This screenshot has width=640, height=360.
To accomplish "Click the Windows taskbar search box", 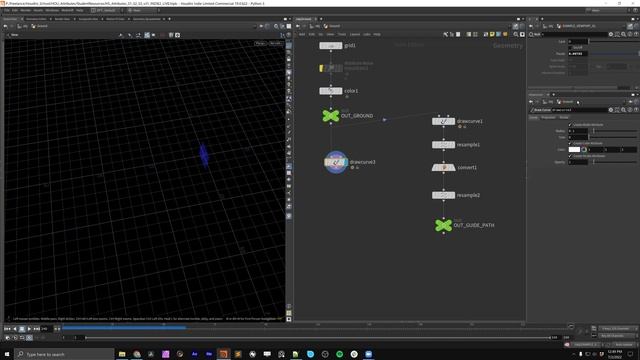I will (64, 354).
